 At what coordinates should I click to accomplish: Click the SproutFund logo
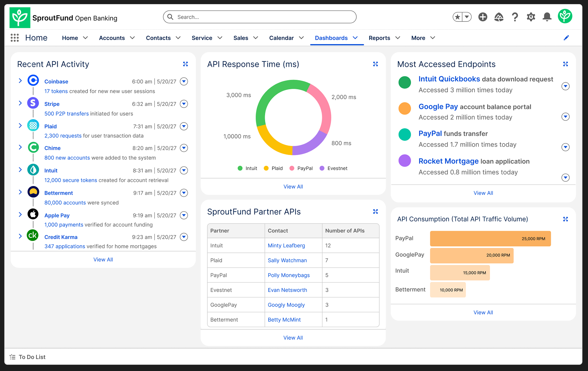[x=20, y=17]
